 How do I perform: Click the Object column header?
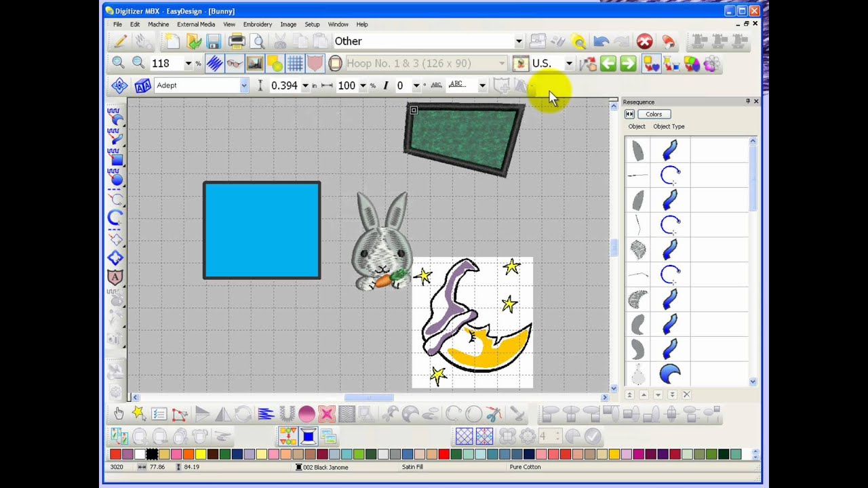[x=637, y=126]
